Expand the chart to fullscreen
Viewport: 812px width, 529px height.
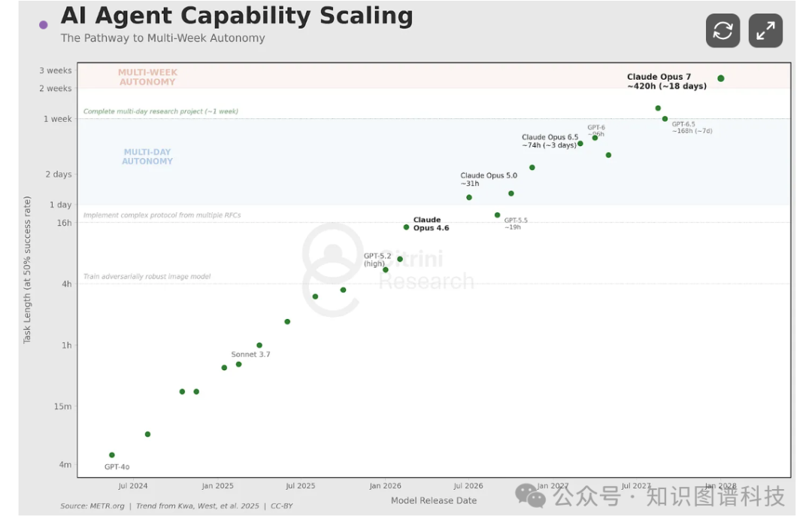[765, 31]
